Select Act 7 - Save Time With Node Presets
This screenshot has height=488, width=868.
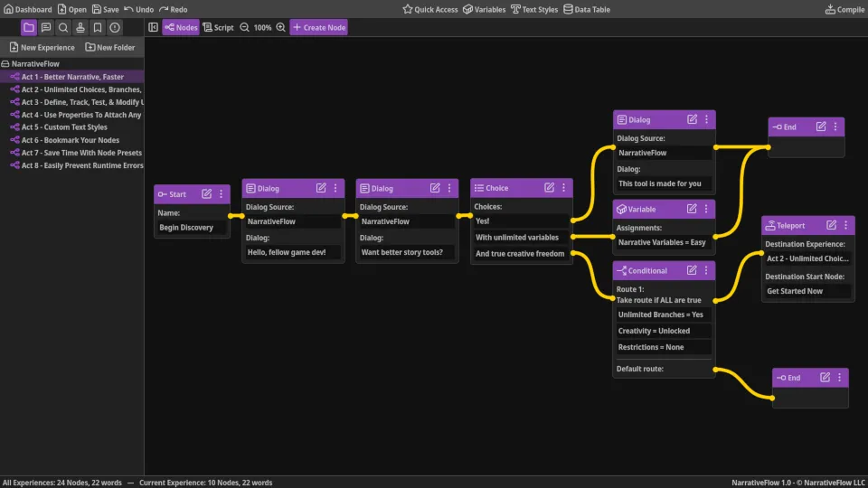pyautogui.click(x=72, y=153)
